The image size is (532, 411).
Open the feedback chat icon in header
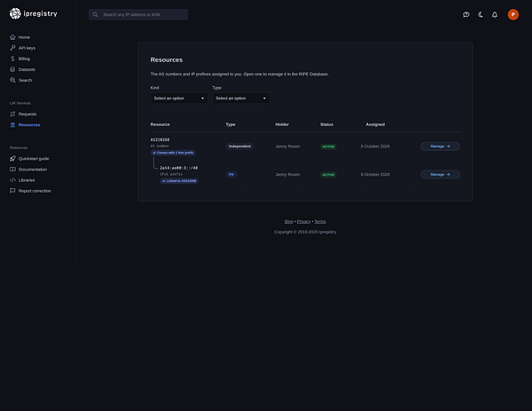(x=466, y=14)
